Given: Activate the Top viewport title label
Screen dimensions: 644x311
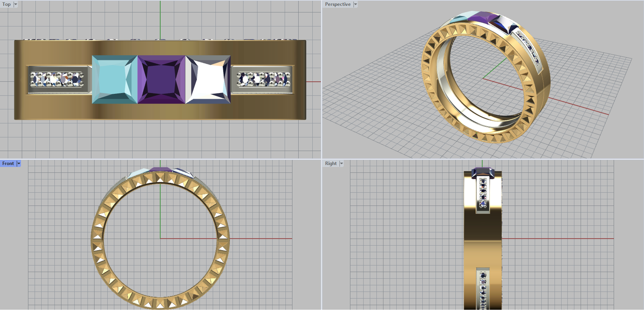Looking at the screenshot, I should (6, 4).
